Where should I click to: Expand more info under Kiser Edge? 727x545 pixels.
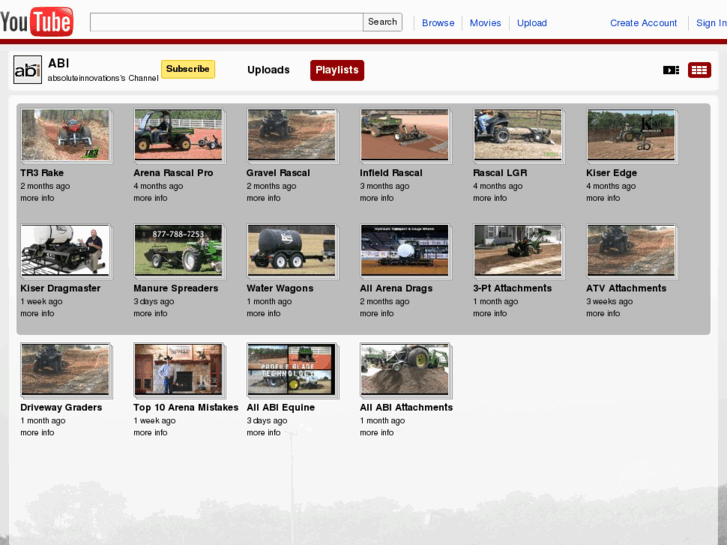tap(603, 198)
